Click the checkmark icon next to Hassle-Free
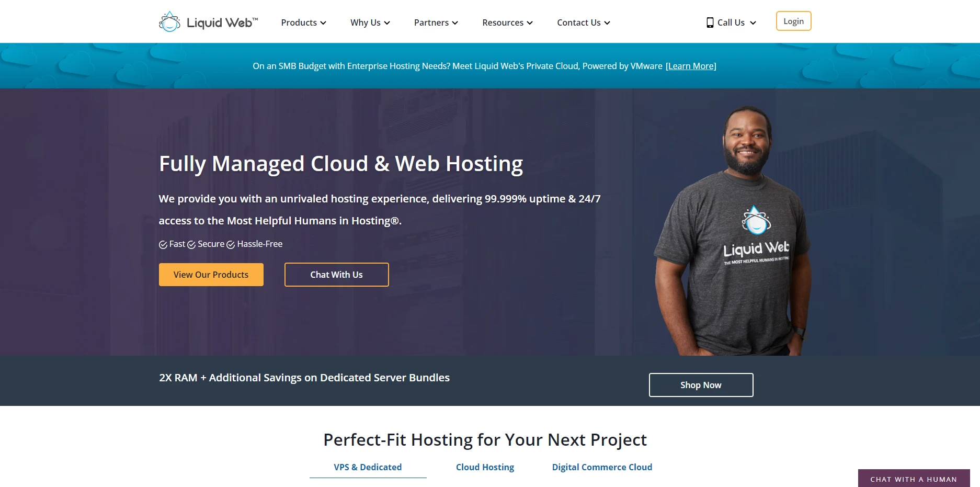The width and height of the screenshot is (980, 487). tap(231, 245)
